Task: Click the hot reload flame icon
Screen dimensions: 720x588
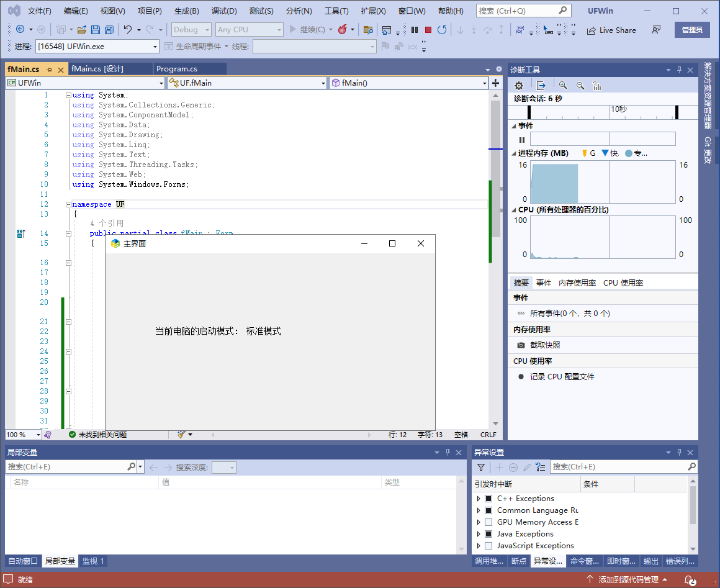Action: 342,29
